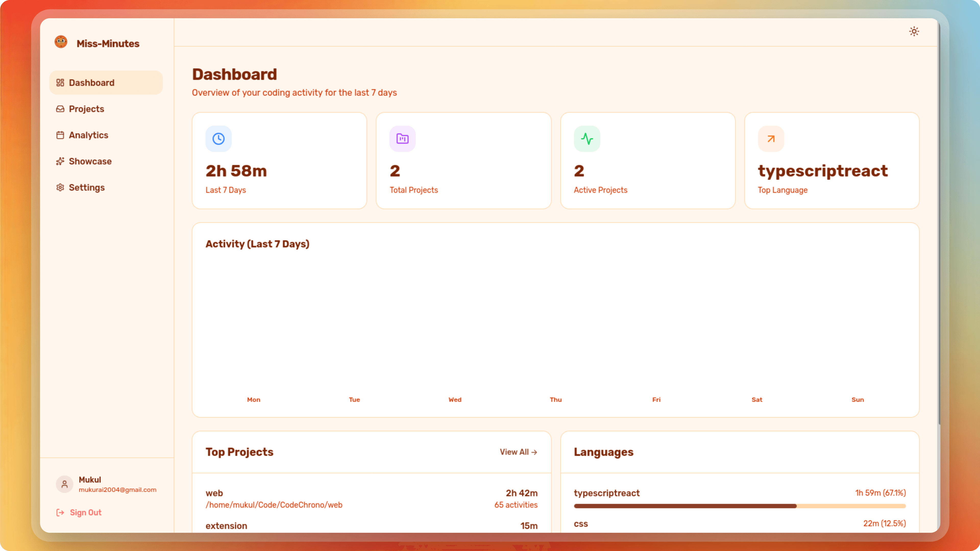Viewport: 980px width, 551px height.
Task: Open Analytics via its calendar icon
Action: pos(60,135)
